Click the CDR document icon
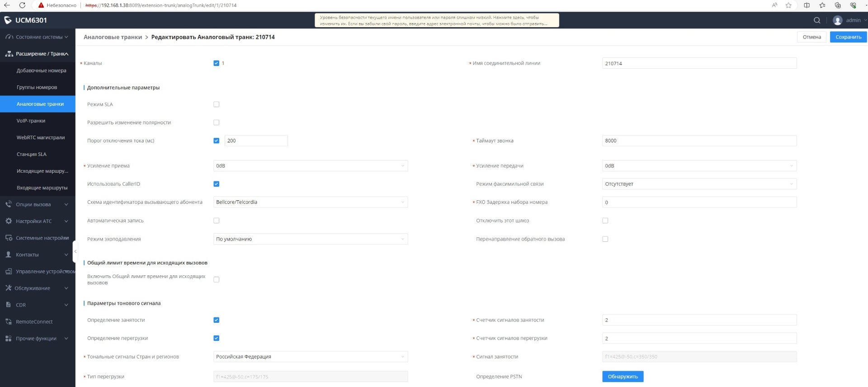The height and width of the screenshot is (387, 868). pos(9,305)
